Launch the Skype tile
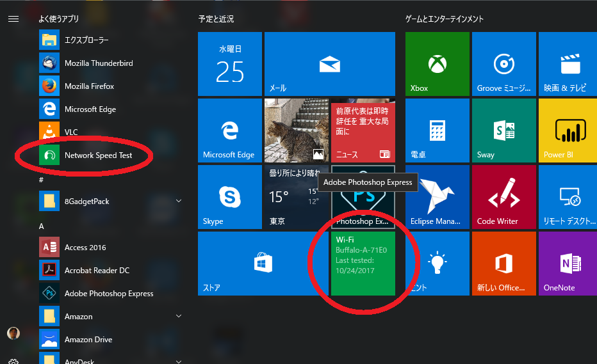This screenshot has height=364, width=597. click(x=230, y=197)
